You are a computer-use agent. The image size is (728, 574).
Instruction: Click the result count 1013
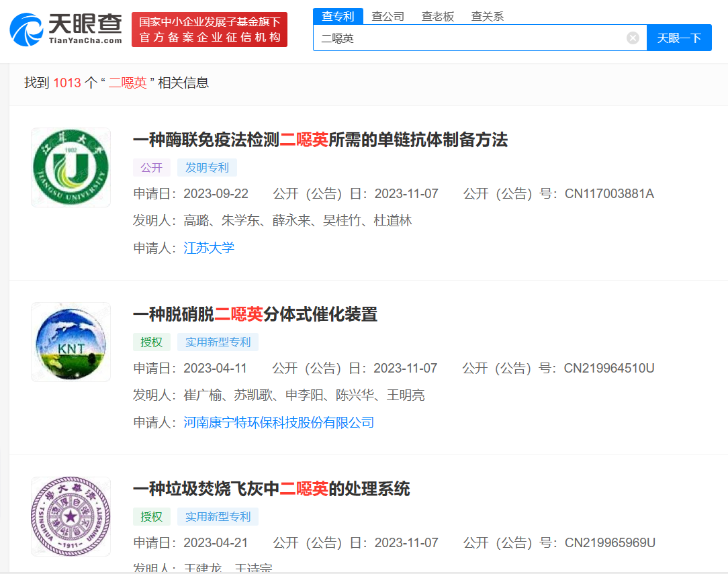pos(67,83)
